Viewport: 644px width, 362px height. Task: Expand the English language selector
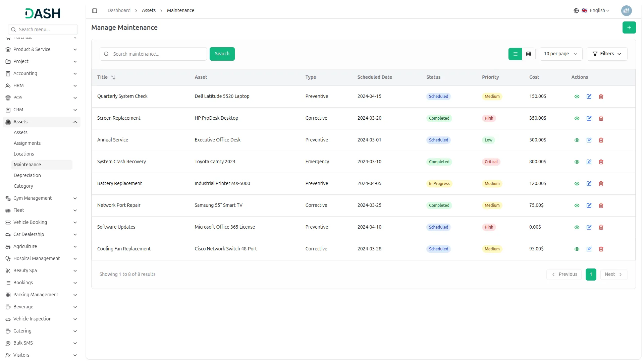(x=597, y=10)
